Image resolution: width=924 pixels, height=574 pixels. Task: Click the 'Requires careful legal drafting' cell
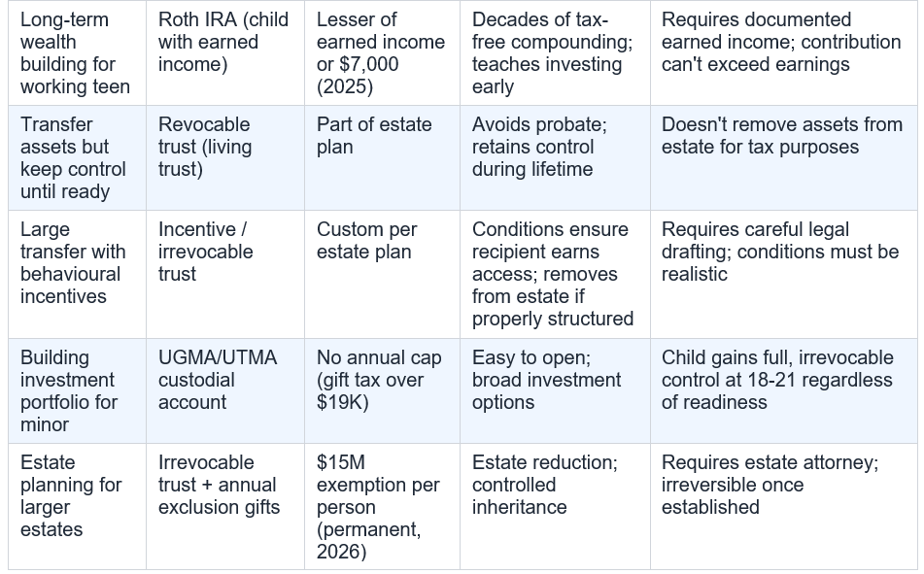pyautogui.click(x=784, y=275)
